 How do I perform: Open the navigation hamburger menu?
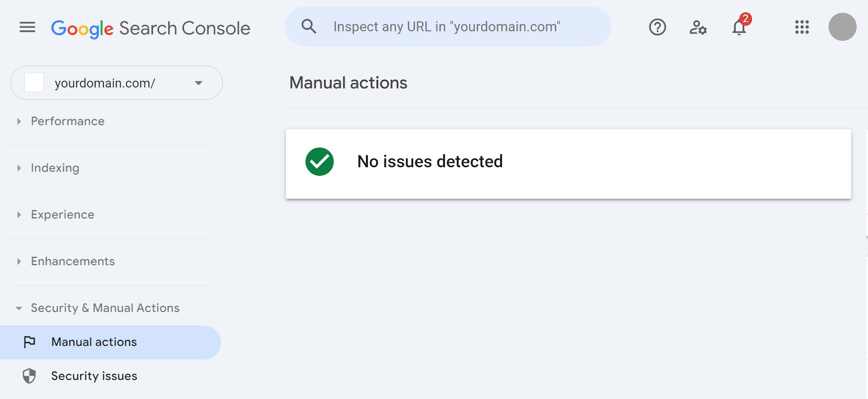27,27
